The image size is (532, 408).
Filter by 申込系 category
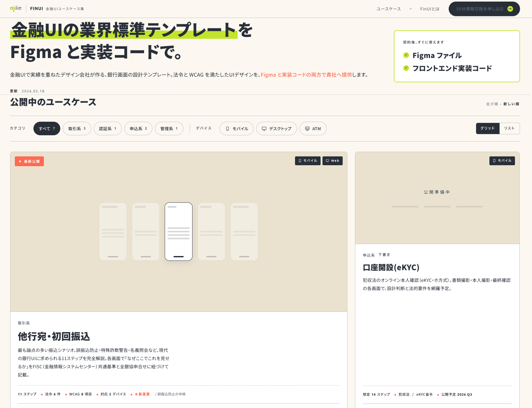tap(138, 129)
